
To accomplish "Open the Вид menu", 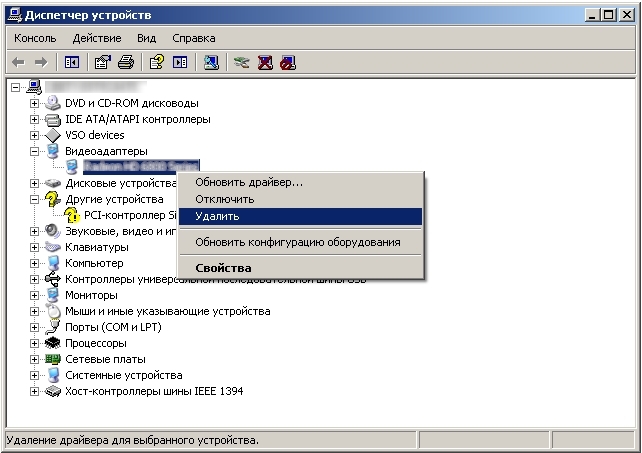I will (x=147, y=38).
